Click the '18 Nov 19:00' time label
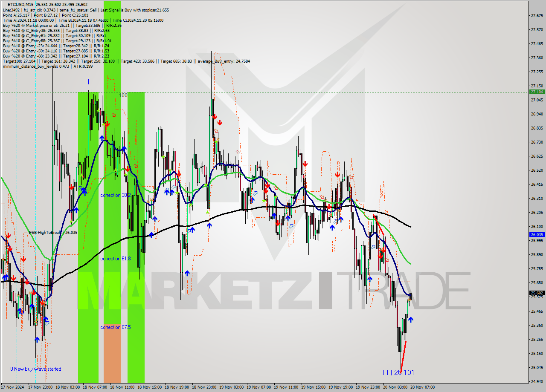 point(177,387)
